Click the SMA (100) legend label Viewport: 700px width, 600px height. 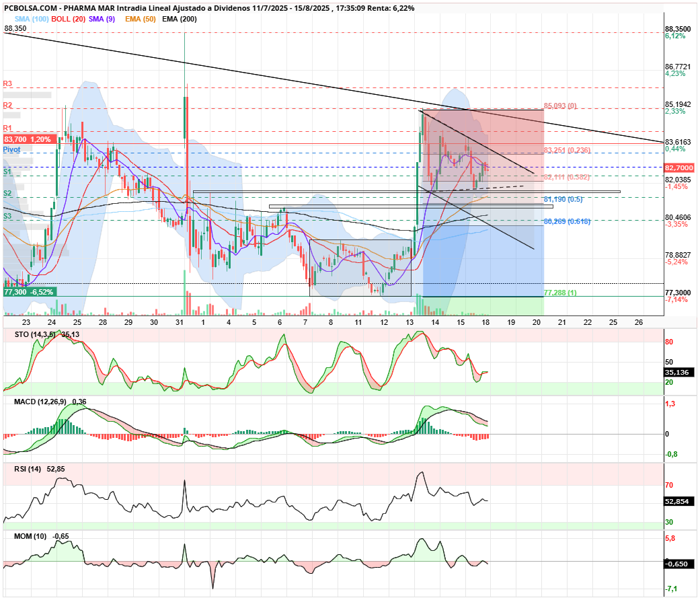pos(31,20)
